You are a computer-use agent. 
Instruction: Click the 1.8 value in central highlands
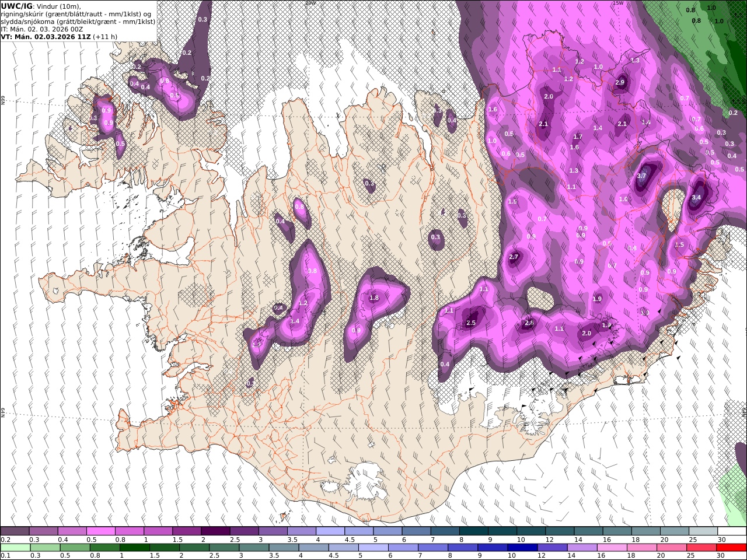point(374,297)
